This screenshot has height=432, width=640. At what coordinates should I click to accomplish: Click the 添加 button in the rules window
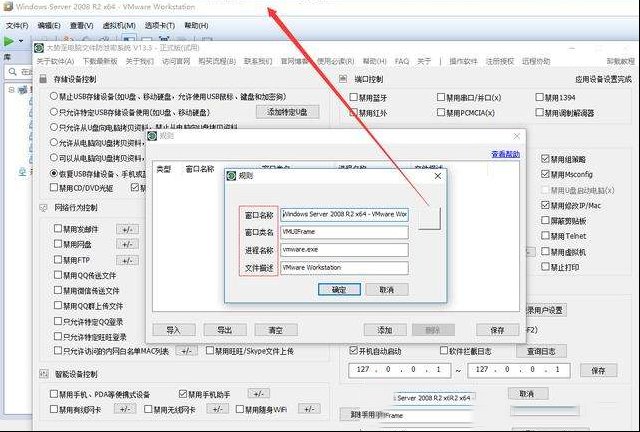385,330
